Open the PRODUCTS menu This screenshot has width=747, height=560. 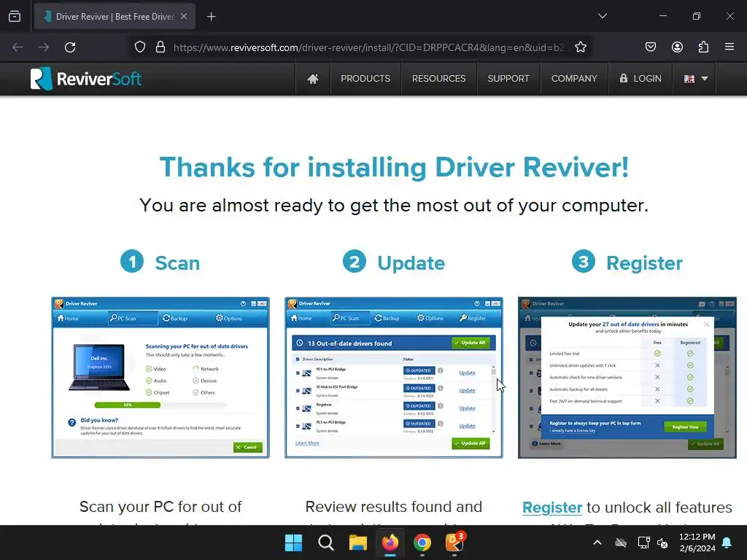tap(365, 79)
